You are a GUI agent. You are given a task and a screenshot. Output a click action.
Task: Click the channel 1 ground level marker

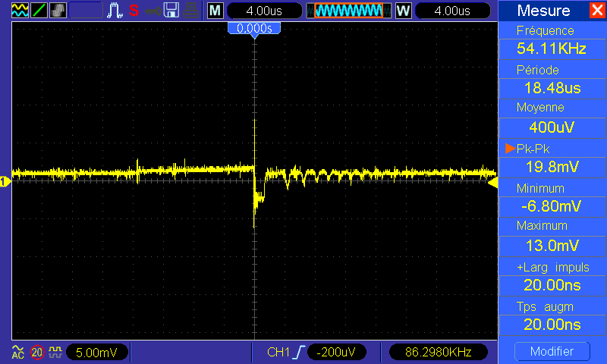coord(5,181)
